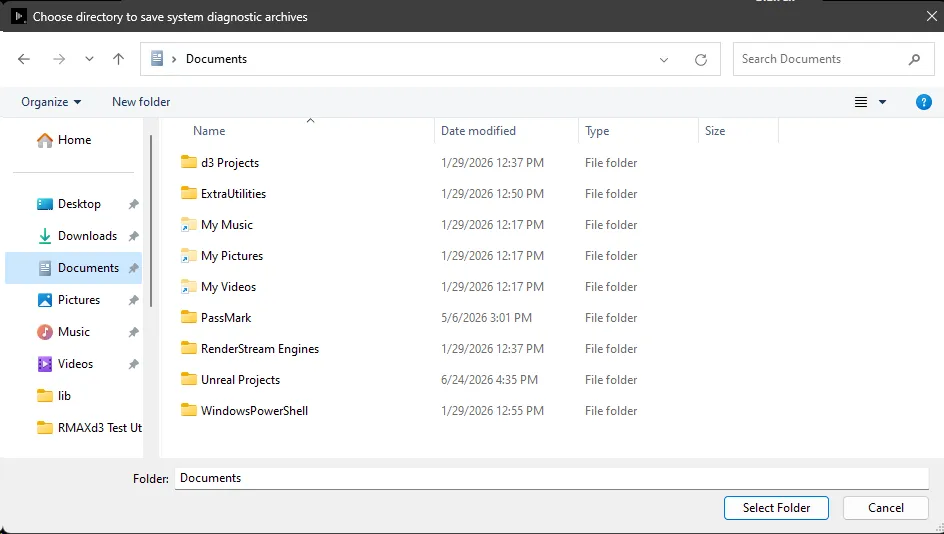Viewport: 944px width, 534px height.
Task: Click the pin icon beside Pictures
Action: (x=134, y=300)
